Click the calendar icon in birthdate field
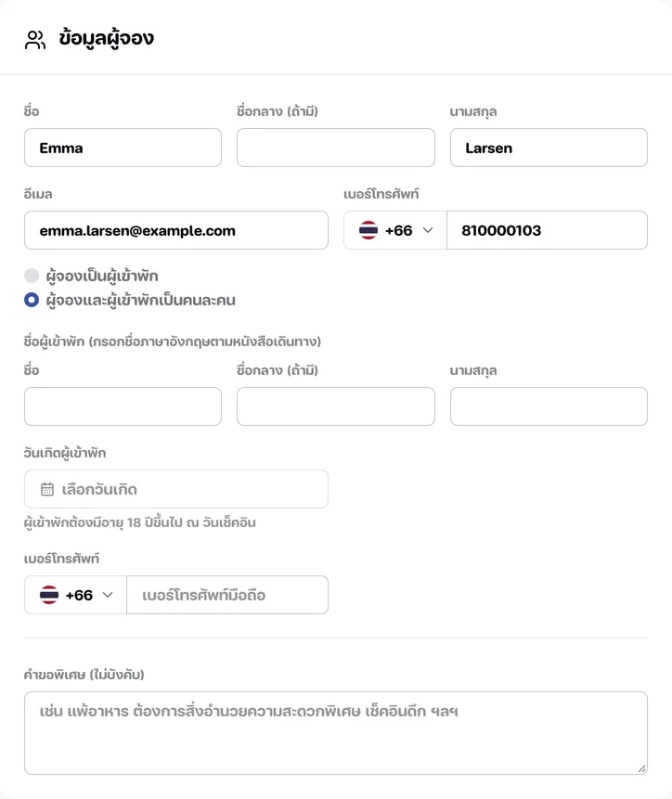 [x=47, y=489]
